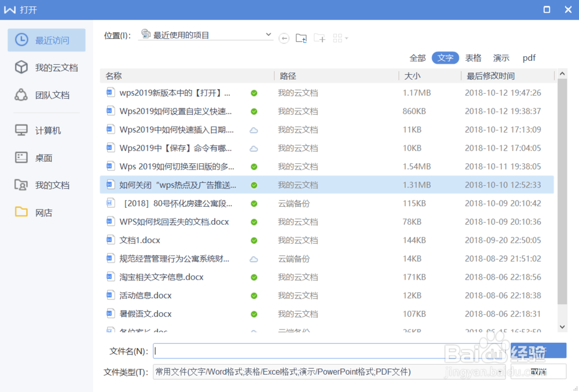Viewport: 579px width, 392px height.
Task: Select file 淘宝相关文字信息.docx
Action: click(327, 277)
